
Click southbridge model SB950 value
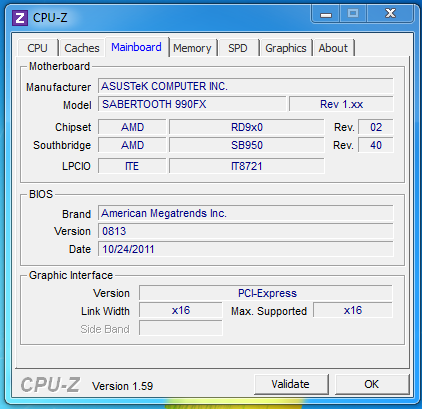247,145
